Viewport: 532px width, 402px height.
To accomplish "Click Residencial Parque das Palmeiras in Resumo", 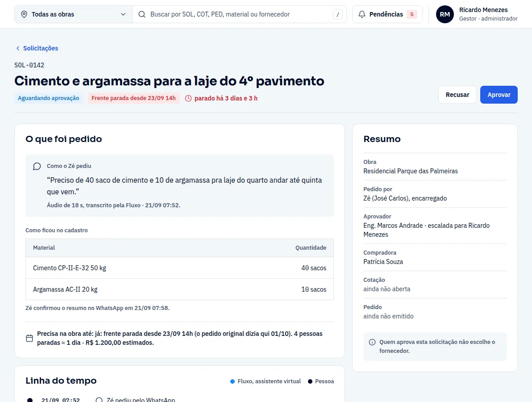I will coord(411,171).
